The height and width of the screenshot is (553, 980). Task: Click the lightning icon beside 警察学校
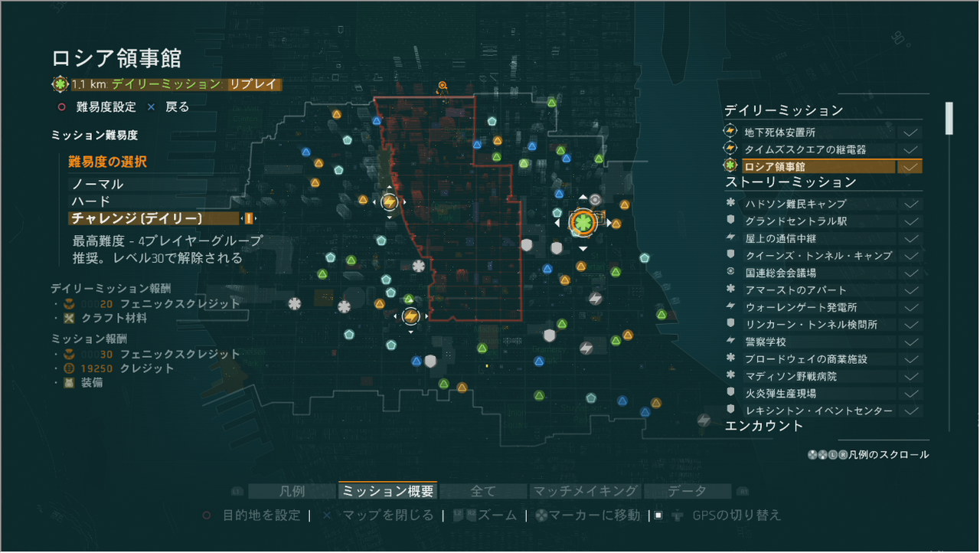730,342
